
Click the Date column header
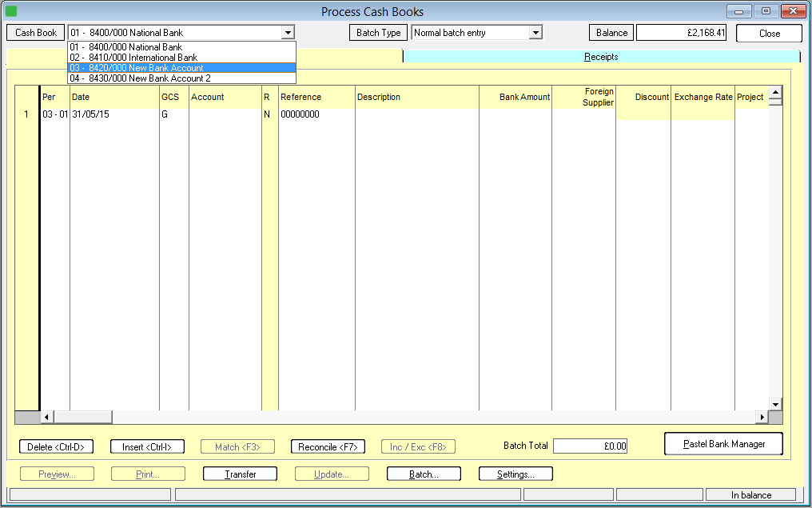114,97
